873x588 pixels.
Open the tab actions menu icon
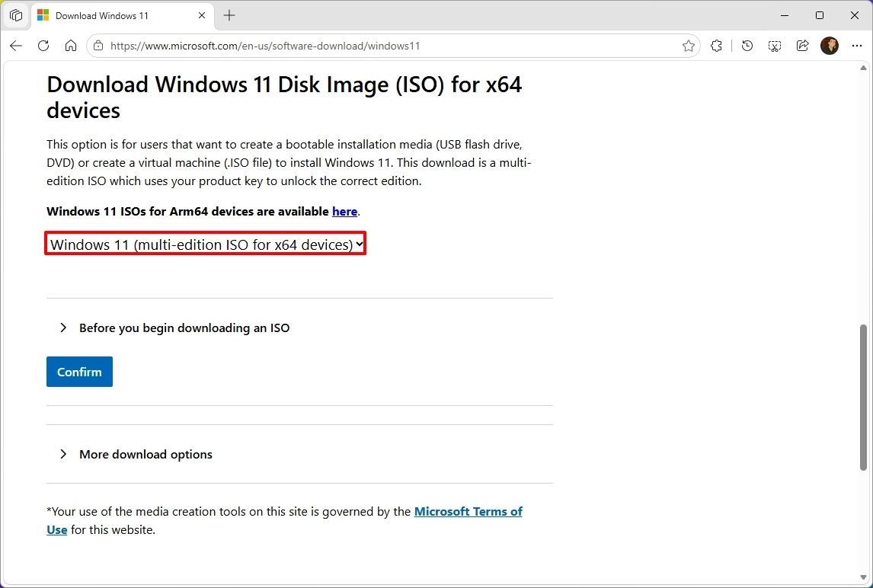click(15, 15)
